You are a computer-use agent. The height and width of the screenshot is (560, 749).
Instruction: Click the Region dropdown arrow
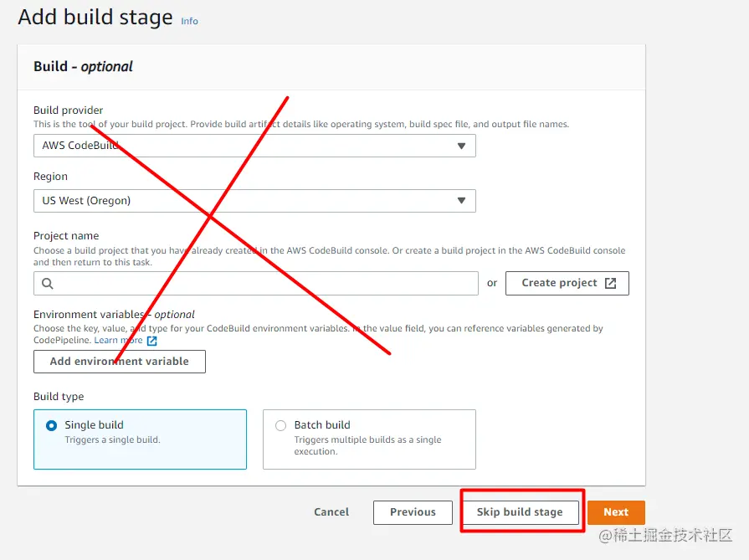coord(461,201)
